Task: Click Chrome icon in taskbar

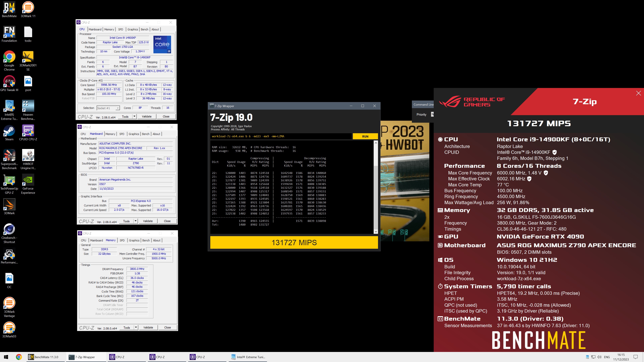Action: [19, 357]
